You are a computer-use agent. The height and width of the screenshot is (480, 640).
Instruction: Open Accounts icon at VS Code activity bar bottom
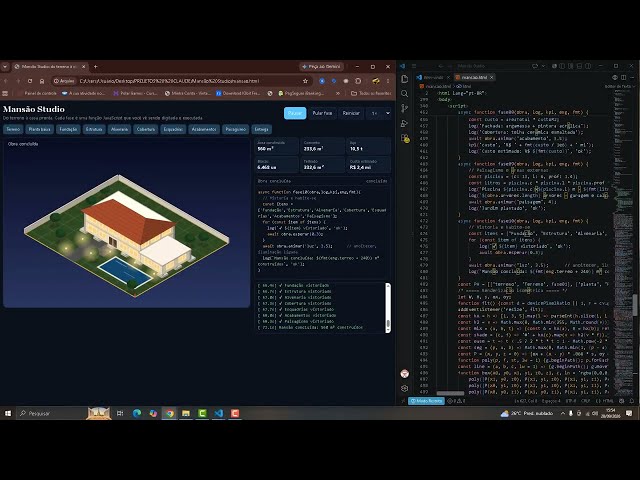click(x=404, y=373)
